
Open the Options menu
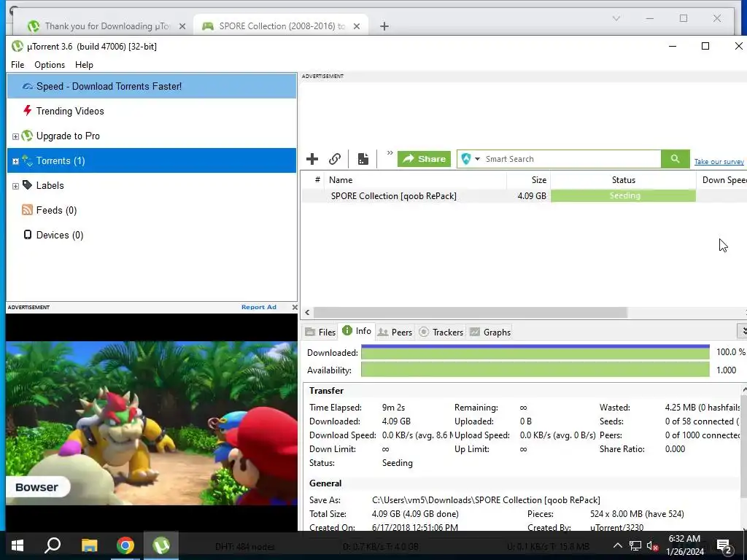point(50,65)
